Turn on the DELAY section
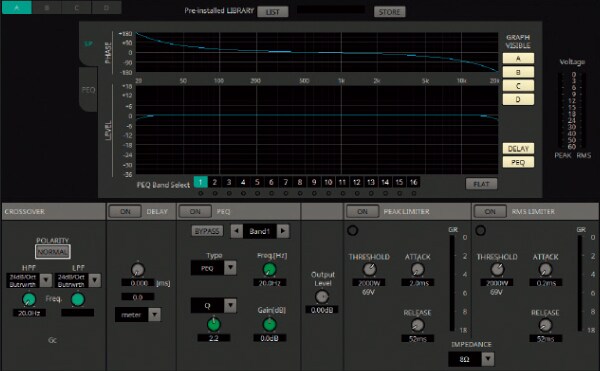The height and width of the screenshot is (371, 600). pyautogui.click(x=125, y=212)
